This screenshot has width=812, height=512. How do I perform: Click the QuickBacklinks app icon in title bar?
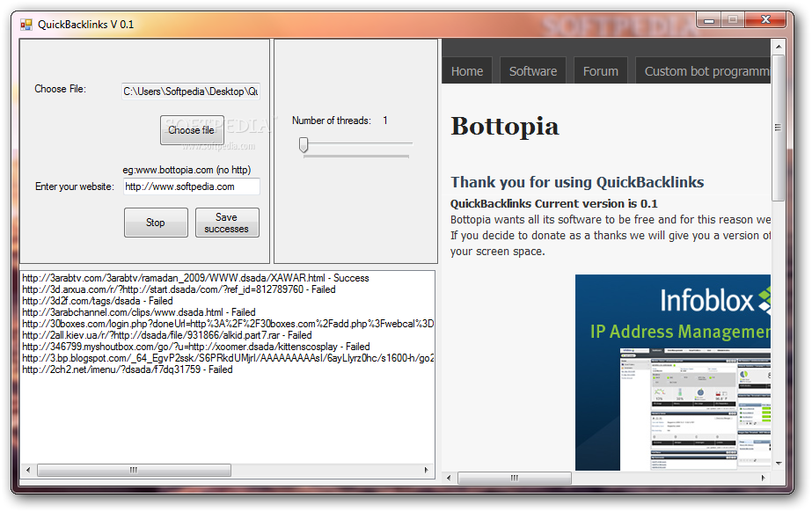coord(26,25)
